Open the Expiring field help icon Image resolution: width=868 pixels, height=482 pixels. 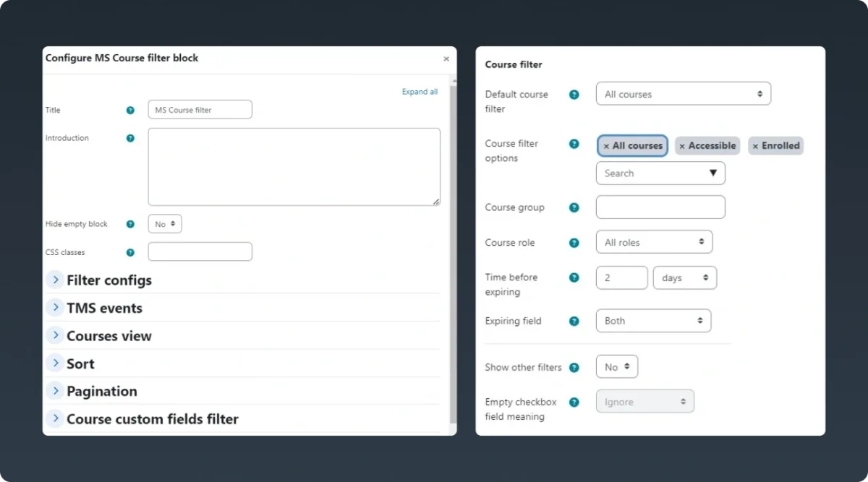tap(574, 321)
